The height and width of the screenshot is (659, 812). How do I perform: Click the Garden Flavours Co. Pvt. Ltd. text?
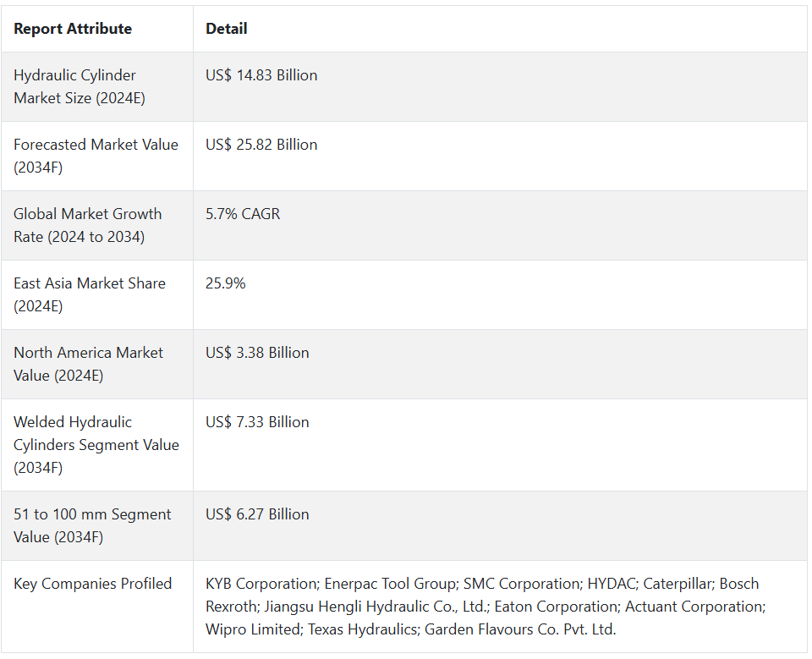point(520,629)
